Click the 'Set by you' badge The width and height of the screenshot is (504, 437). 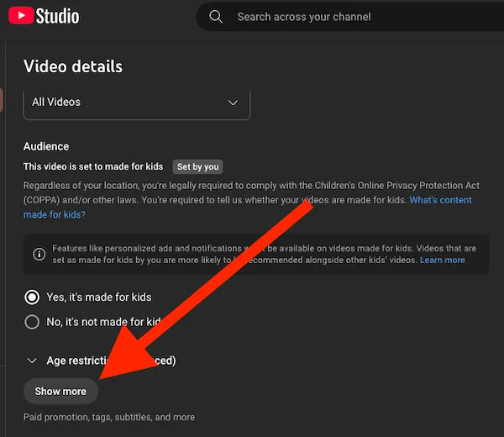[197, 166]
